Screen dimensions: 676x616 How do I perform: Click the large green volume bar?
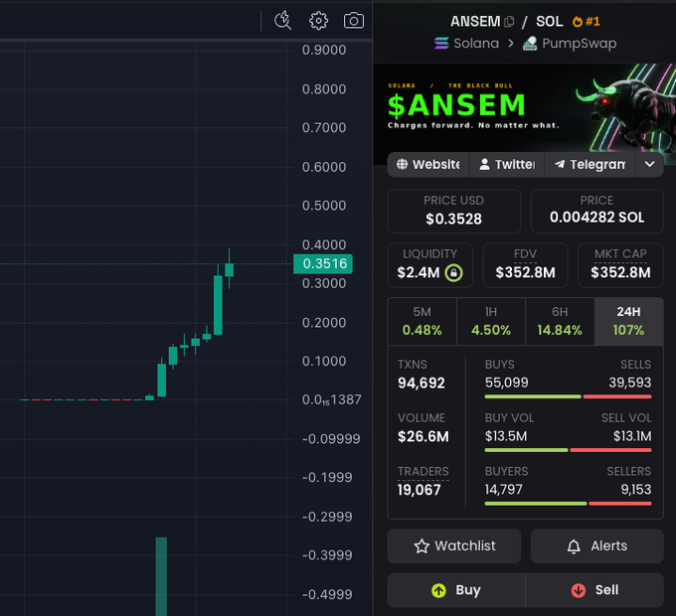click(161, 576)
